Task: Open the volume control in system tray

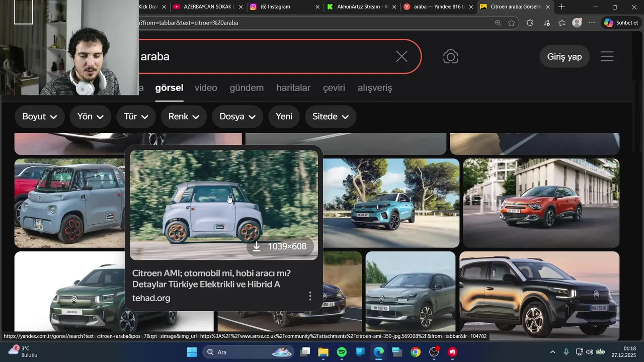Action: point(590,352)
